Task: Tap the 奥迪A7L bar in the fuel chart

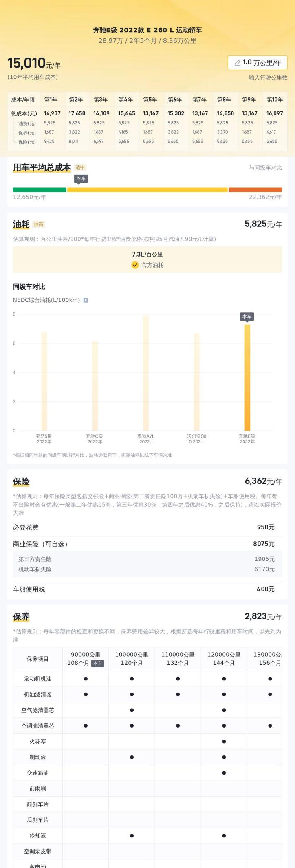Action: tap(146, 373)
